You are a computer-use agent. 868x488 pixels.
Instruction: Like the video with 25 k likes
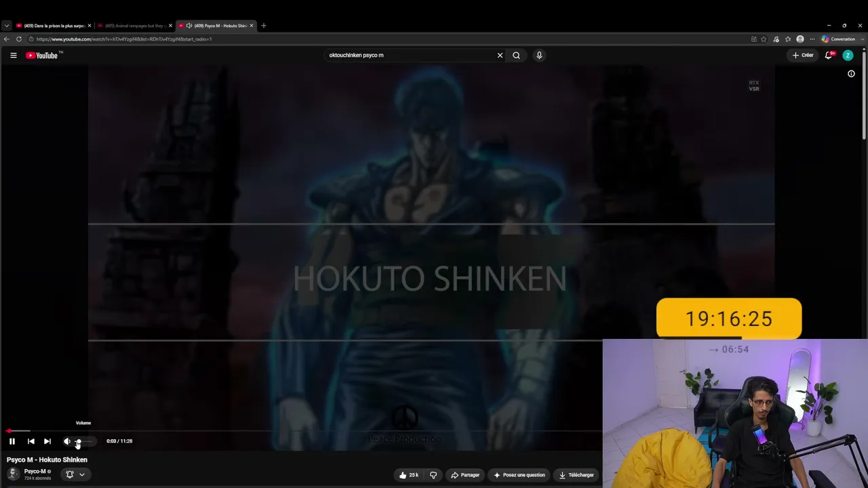tap(409, 475)
